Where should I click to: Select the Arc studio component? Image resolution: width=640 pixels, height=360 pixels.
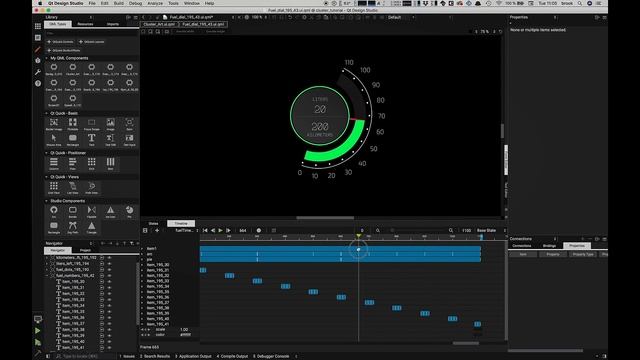(54, 211)
